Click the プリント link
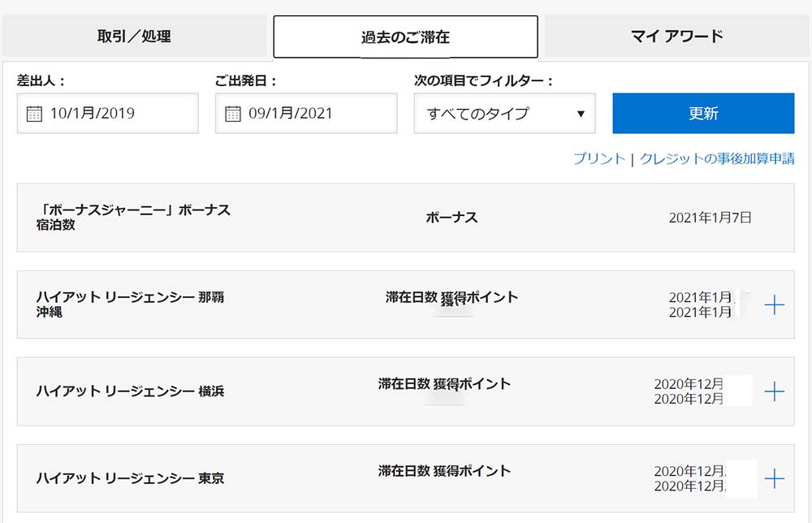Image resolution: width=812 pixels, height=523 pixels. 598,159
